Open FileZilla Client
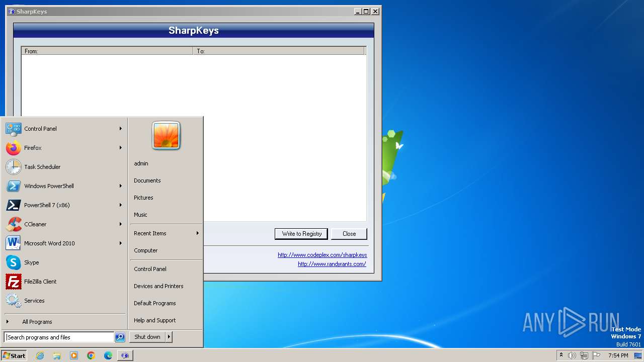This screenshot has width=644, height=362. click(64, 282)
